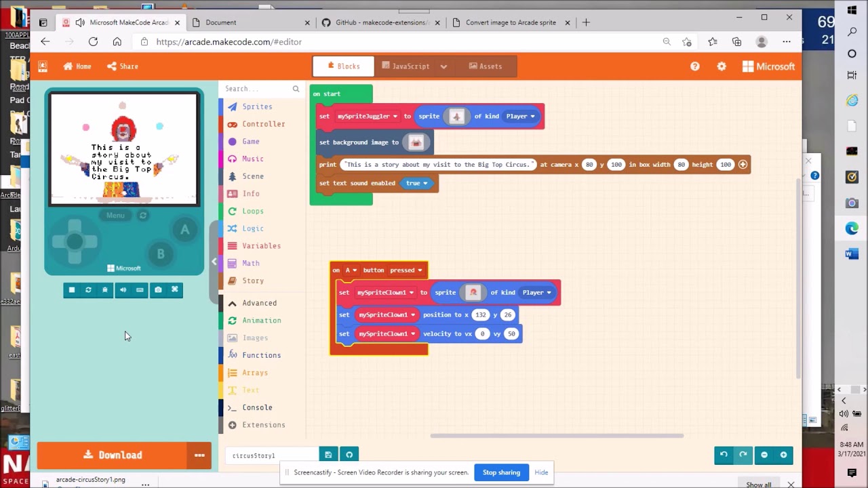Open the Story block category
868x488 pixels.
[x=252, y=281]
